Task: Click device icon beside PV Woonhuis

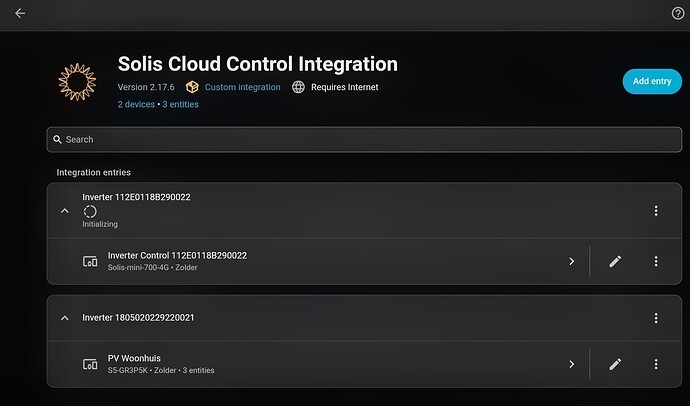Action: [90, 364]
